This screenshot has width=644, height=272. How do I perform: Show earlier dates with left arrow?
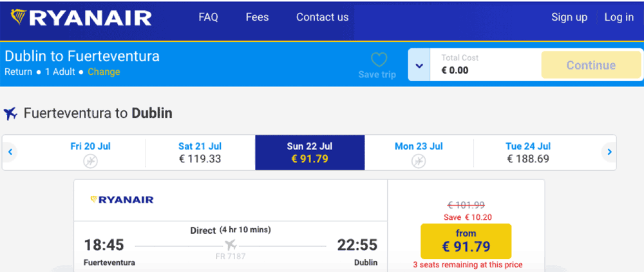coord(10,152)
